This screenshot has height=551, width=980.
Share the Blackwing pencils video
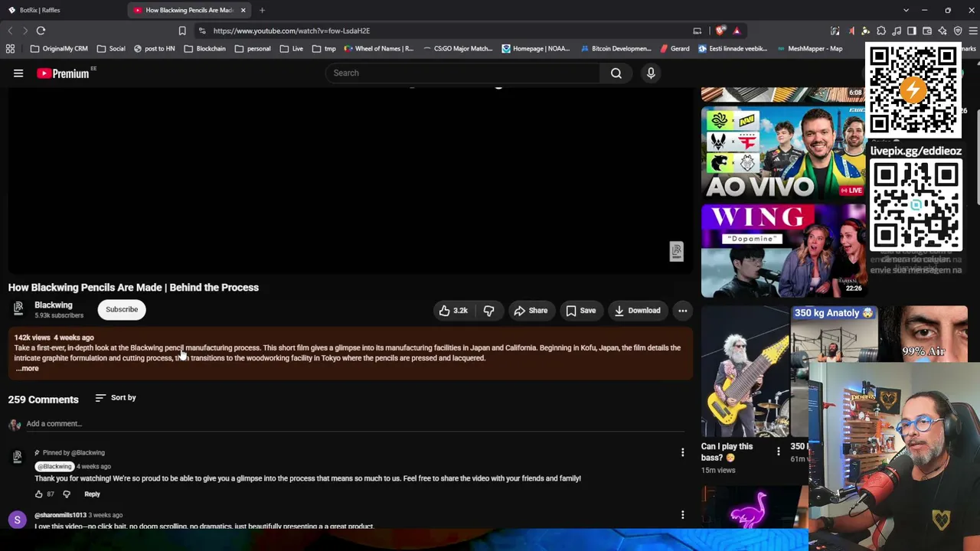531,311
